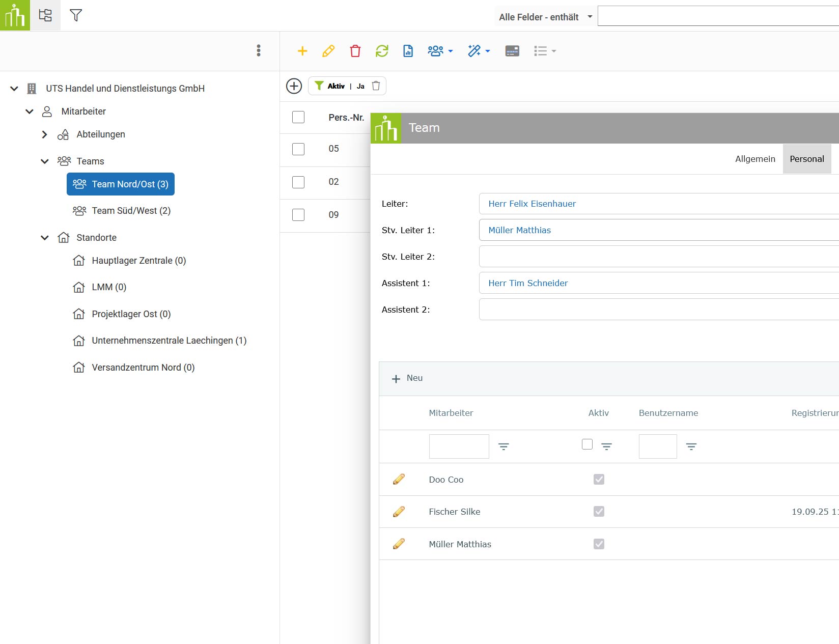
Task: Switch to the Personal tab
Action: coord(807,159)
